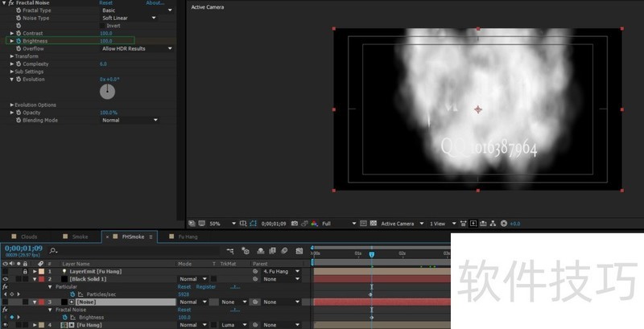Click Reset link for Fractal Noise effect

point(105,3)
